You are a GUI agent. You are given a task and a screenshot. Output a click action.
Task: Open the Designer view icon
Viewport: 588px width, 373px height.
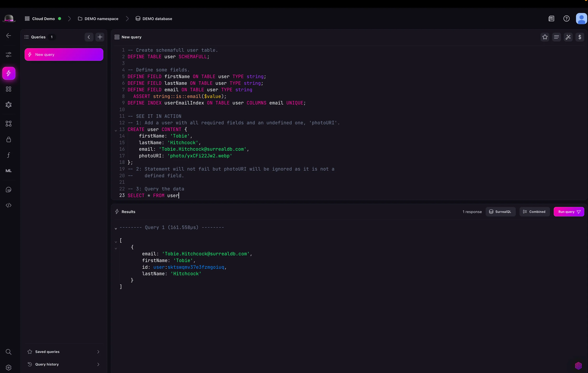coord(8,124)
